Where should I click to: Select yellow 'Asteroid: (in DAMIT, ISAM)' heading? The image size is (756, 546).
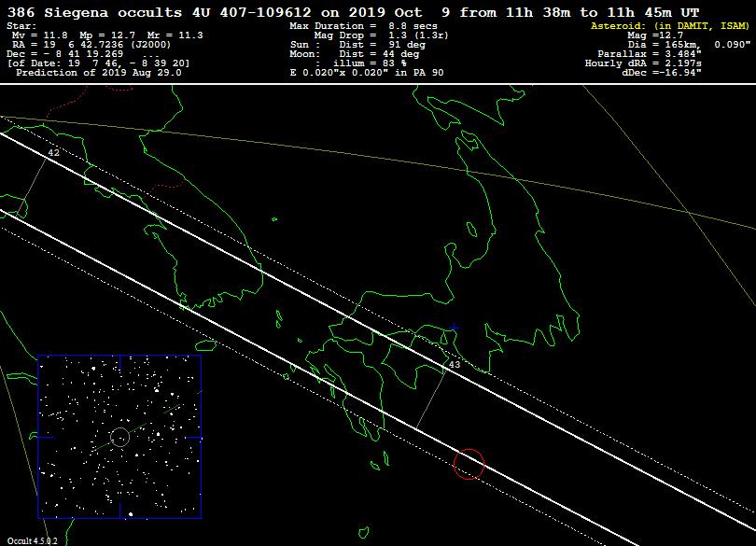pos(670,26)
